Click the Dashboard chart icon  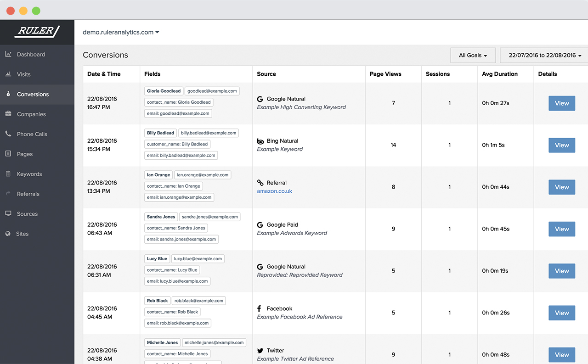[x=8, y=54]
